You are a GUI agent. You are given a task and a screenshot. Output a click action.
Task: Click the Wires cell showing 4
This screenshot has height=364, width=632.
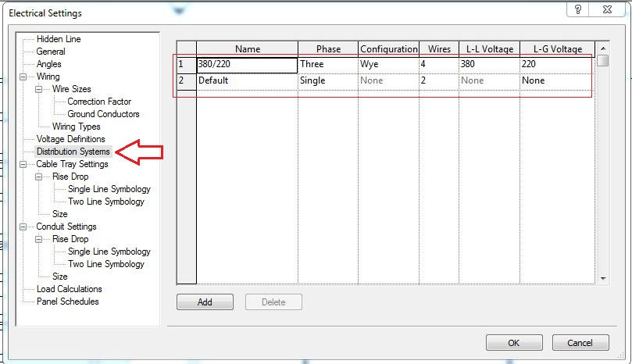point(439,65)
